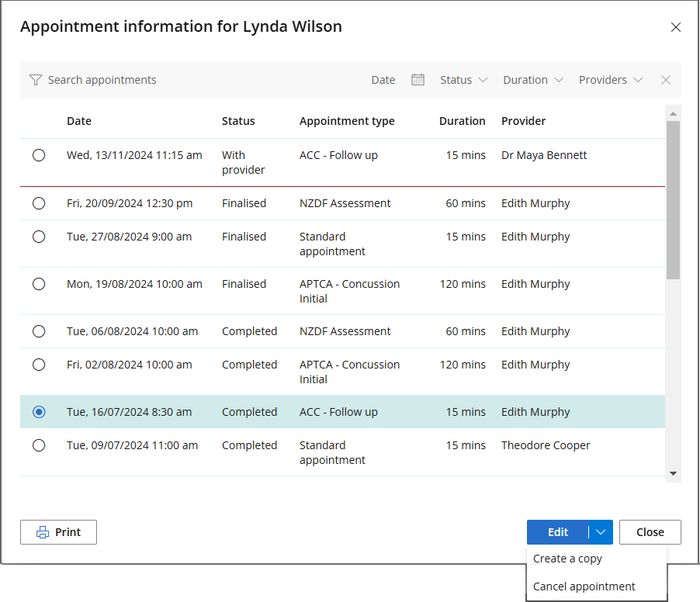This screenshot has width=700, height=602.
Task: Select the 13/11/2024 11:15 am appointment radio
Action: (39, 155)
